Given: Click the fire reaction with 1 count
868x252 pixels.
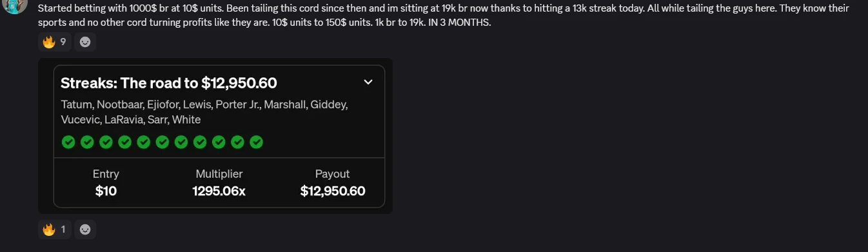Looking at the screenshot, I should 55,229.
